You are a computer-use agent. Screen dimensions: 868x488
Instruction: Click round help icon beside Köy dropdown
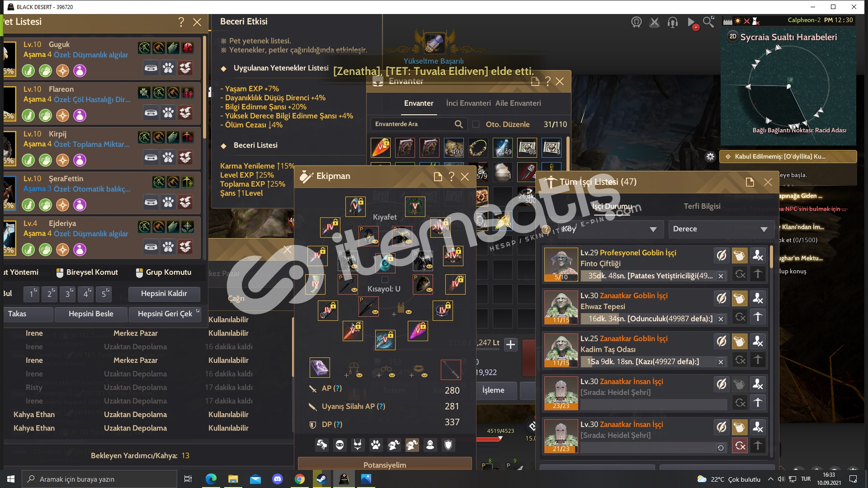[x=546, y=229]
